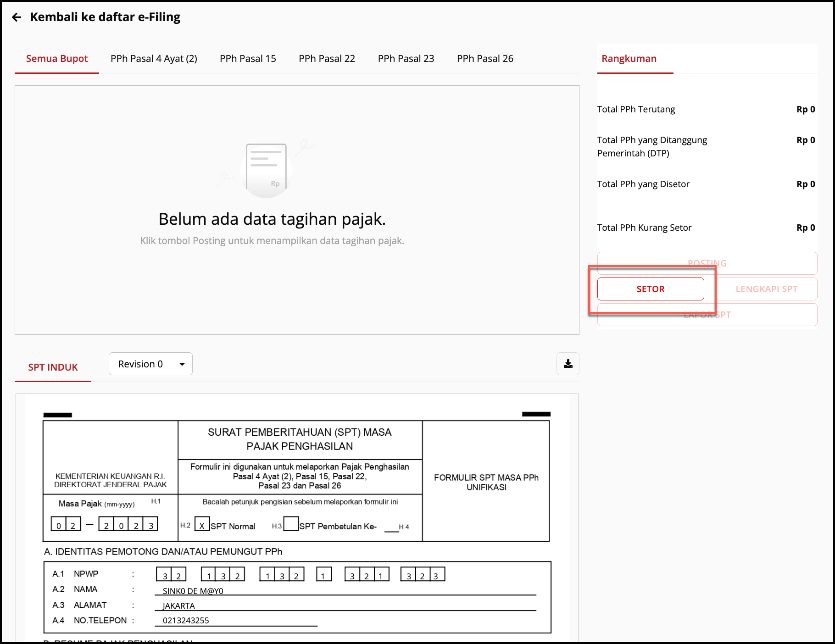This screenshot has height=644, width=835.
Task: Click Kembali ke daftar e-Filing link
Action: (105, 17)
